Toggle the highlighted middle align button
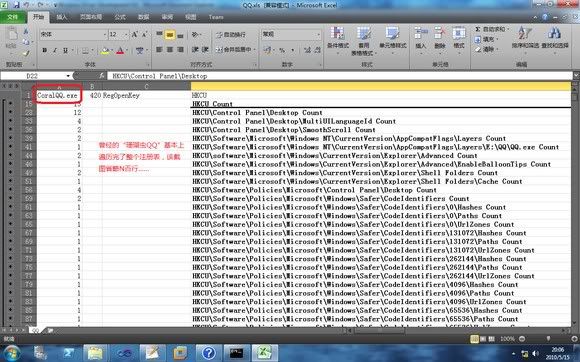Viewport: 580px width, 362px height. tap(170, 35)
